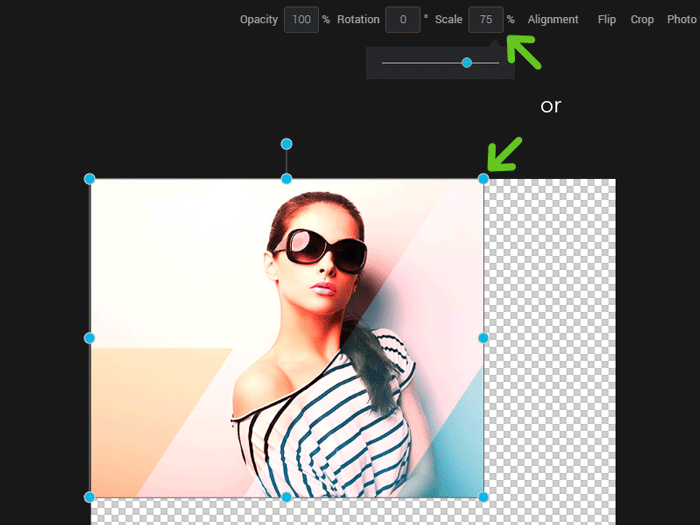The width and height of the screenshot is (700, 525).
Task: Click the Scale slider's blue knob
Action: click(x=467, y=63)
